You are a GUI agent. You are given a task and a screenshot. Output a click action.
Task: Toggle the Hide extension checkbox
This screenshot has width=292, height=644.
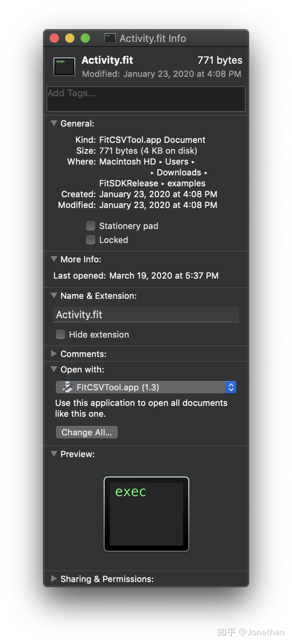pos(60,335)
